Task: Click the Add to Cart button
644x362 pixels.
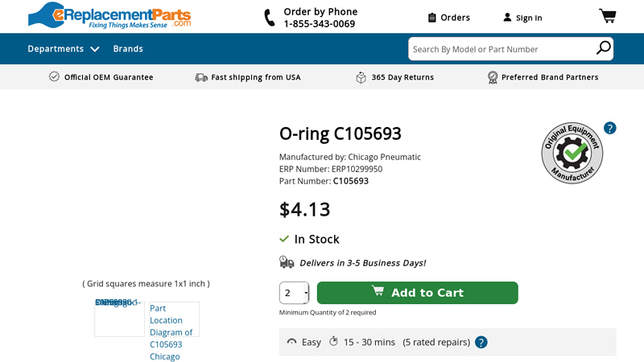Action: (x=417, y=293)
